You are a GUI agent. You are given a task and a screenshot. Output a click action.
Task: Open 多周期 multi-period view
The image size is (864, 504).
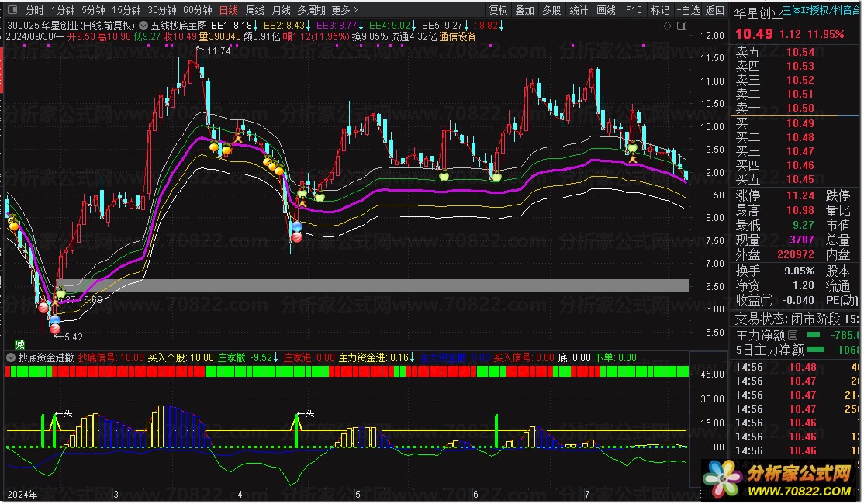pyautogui.click(x=311, y=10)
